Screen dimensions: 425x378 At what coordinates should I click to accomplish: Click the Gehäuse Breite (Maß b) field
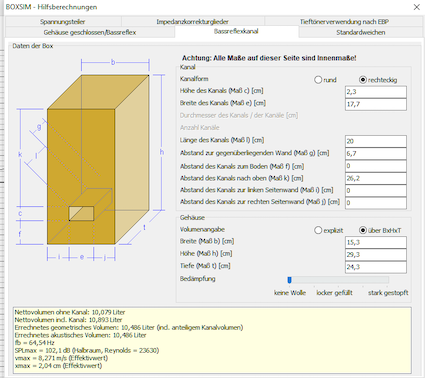click(x=376, y=242)
